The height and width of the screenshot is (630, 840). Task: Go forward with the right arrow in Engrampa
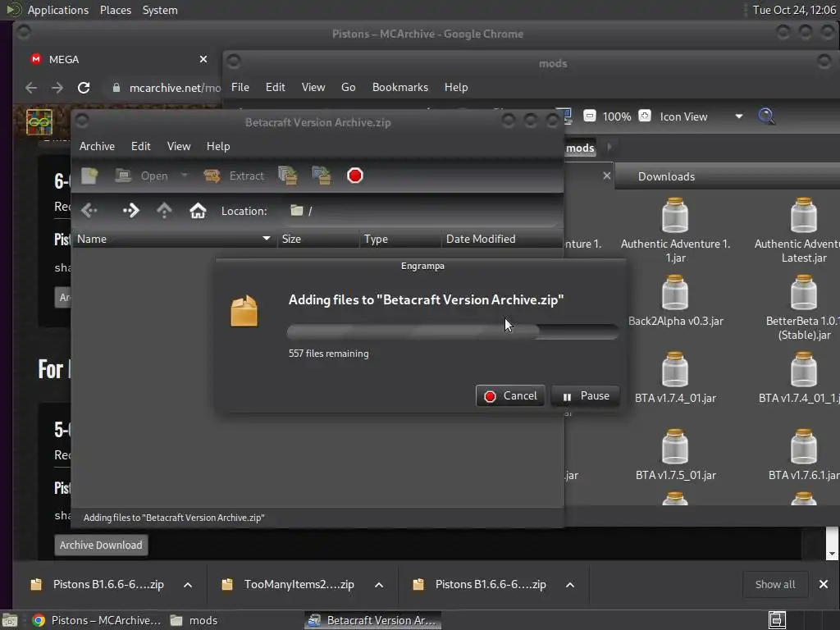pyautogui.click(x=130, y=211)
